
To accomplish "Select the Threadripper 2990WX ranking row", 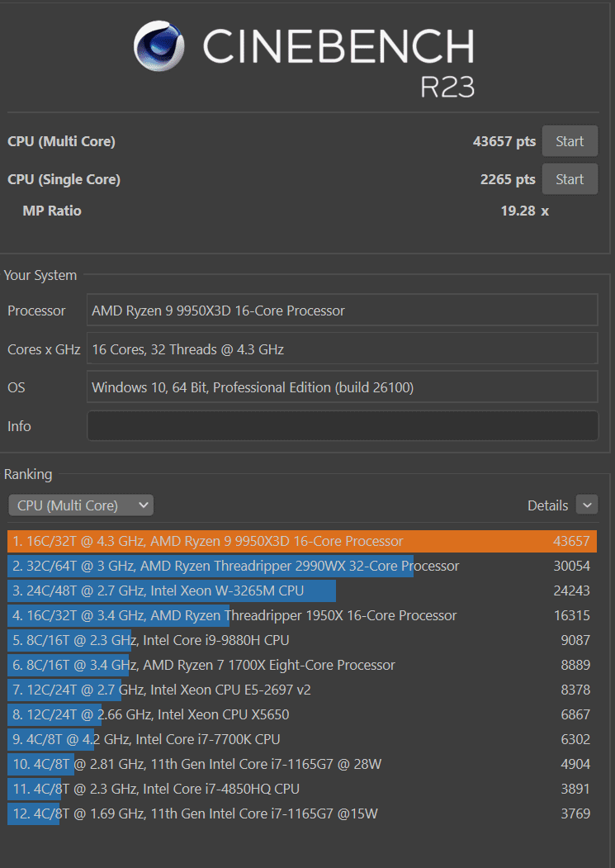I will (x=301, y=567).
